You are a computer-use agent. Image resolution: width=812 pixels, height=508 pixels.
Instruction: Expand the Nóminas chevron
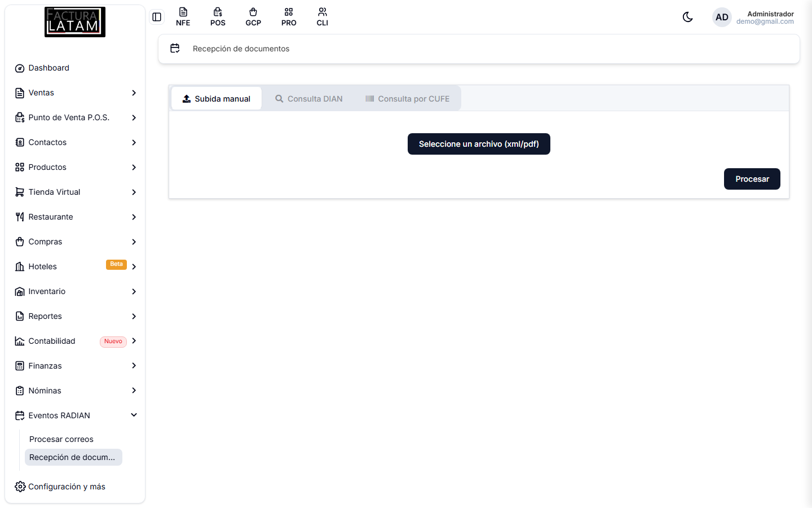(x=134, y=390)
